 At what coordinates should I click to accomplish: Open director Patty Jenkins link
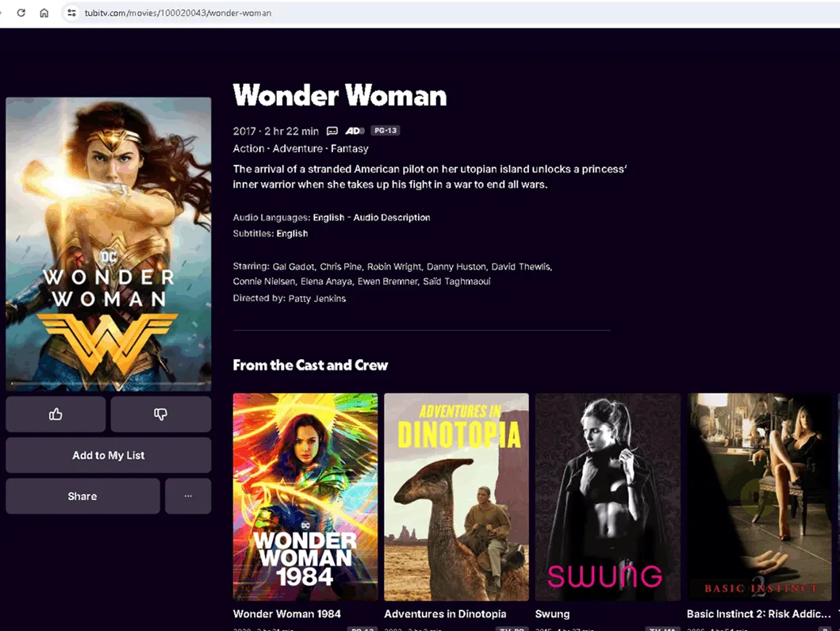pos(316,299)
